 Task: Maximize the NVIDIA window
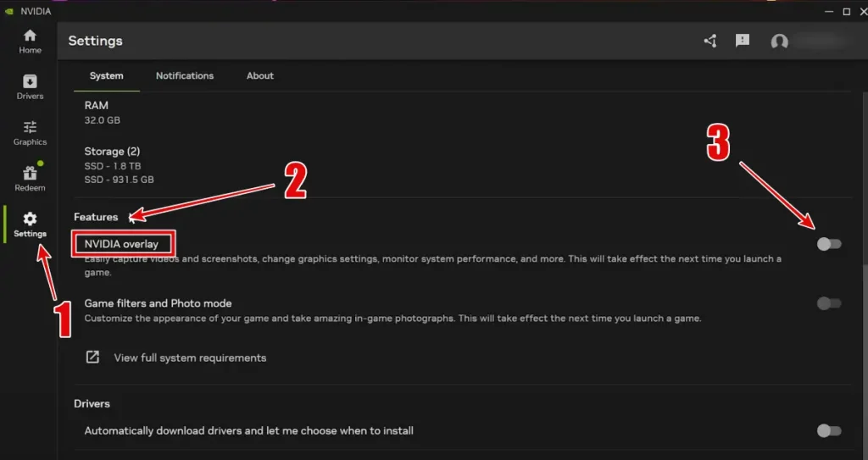[x=847, y=11]
